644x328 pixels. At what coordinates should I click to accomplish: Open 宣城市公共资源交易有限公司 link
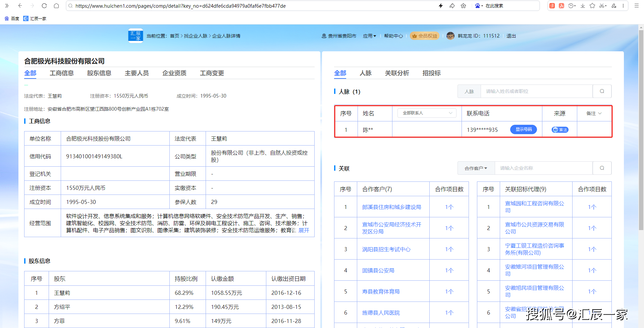click(x=535, y=228)
